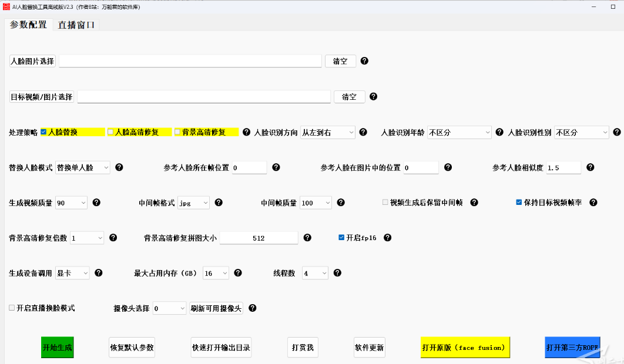The image size is (624, 364).
Task: Expand the 中间帧格式 jpg dropdown
Action: 193,203
